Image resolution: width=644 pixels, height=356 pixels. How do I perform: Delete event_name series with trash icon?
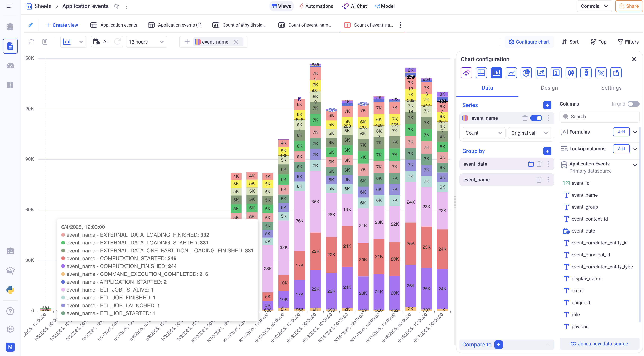click(x=525, y=118)
